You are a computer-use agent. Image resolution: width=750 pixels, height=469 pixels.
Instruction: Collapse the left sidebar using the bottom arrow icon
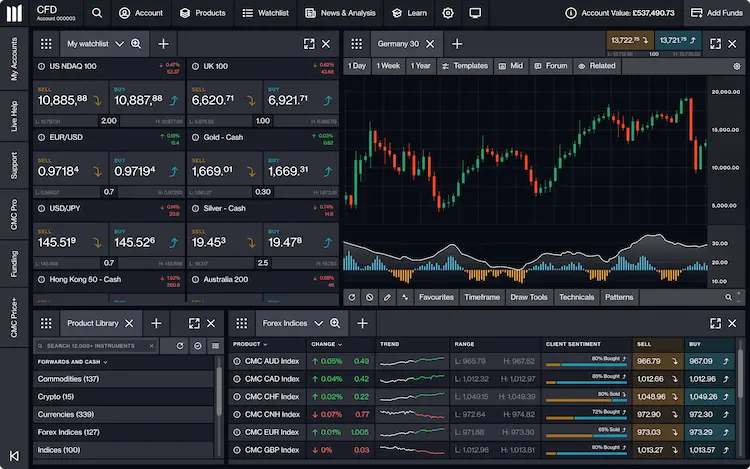coord(14,455)
